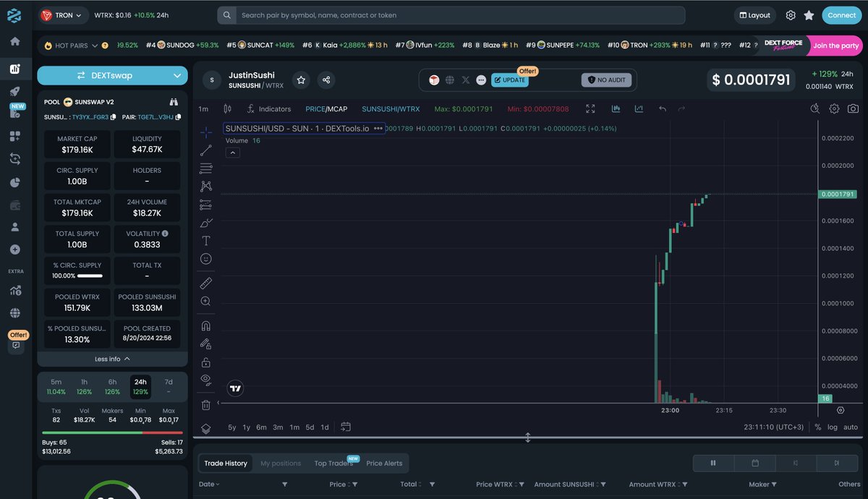
Task: Open the Layout button
Action: pyautogui.click(x=754, y=15)
